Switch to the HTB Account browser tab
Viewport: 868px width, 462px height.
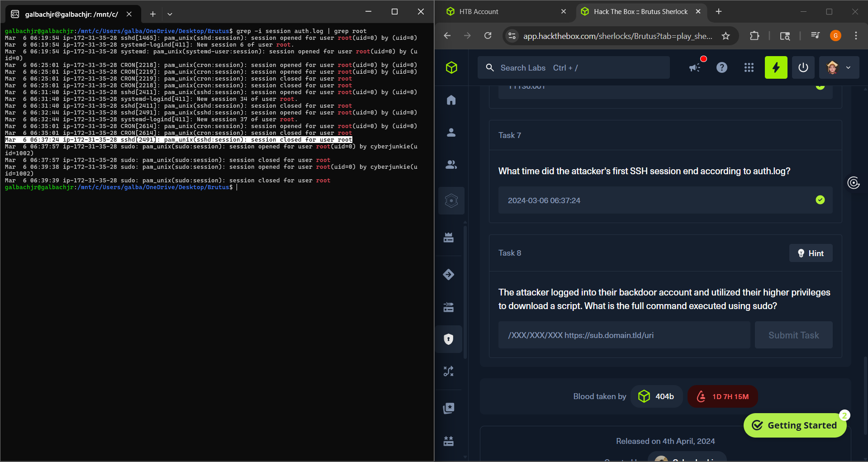pos(479,12)
